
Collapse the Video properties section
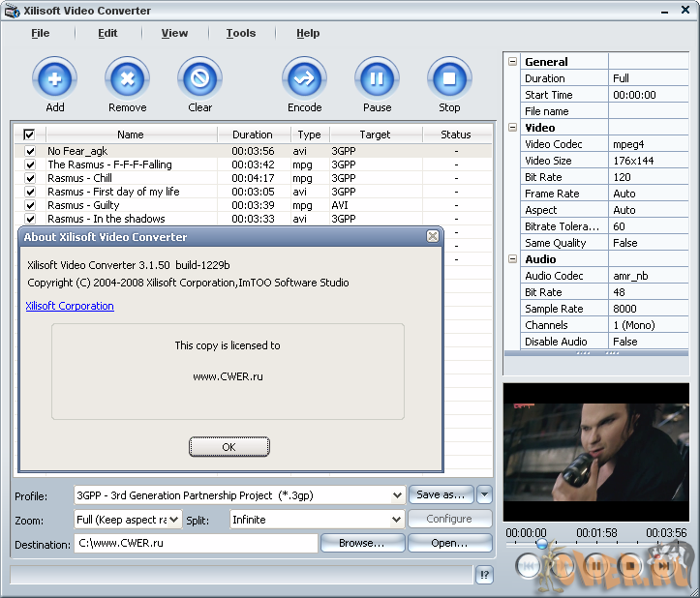(513, 128)
